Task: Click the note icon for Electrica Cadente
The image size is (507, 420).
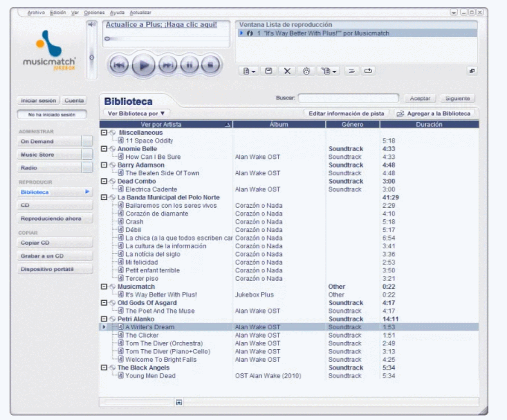Action: click(x=121, y=189)
